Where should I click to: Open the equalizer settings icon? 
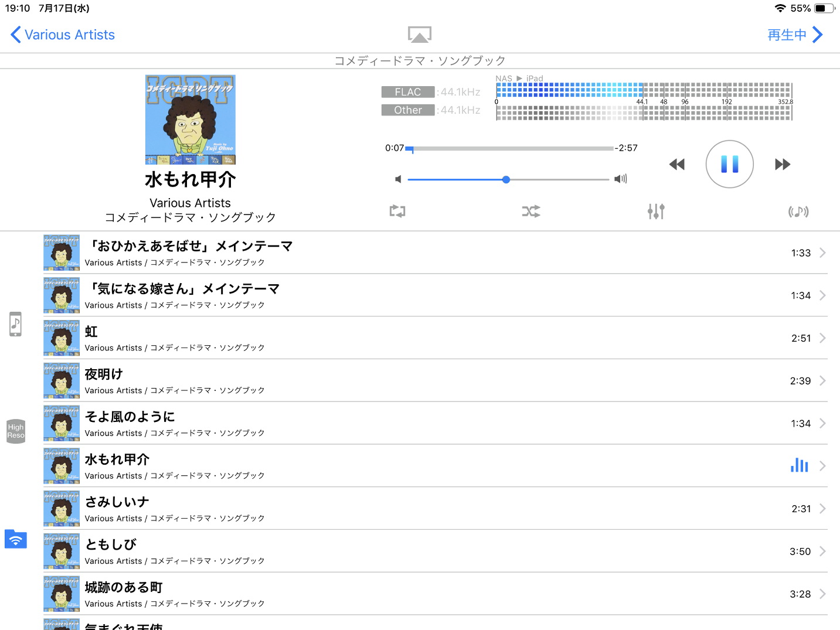656,212
